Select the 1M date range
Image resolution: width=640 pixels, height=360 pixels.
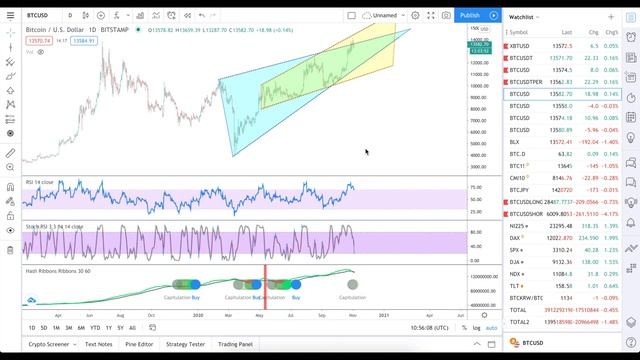pos(56,328)
